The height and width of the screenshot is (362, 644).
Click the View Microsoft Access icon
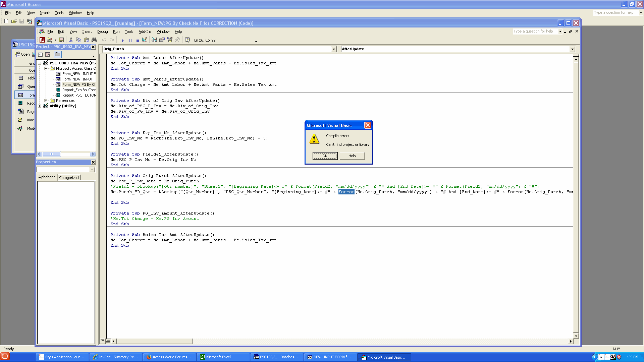point(42,40)
